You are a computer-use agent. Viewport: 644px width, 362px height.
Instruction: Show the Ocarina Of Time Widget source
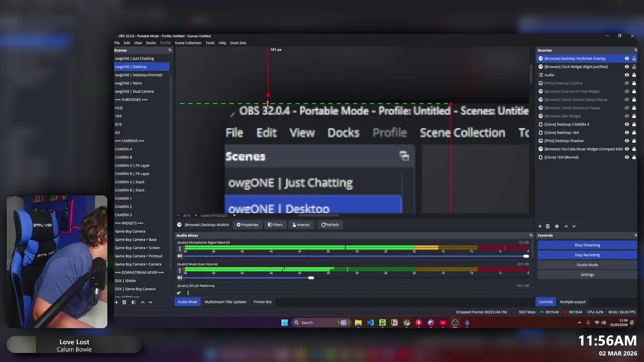627,92
